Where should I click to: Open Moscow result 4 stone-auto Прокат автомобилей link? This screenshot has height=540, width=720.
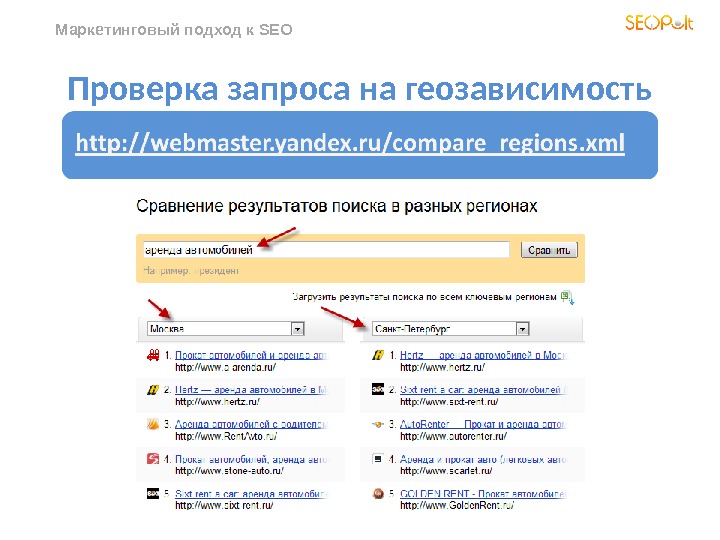(251, 459)
